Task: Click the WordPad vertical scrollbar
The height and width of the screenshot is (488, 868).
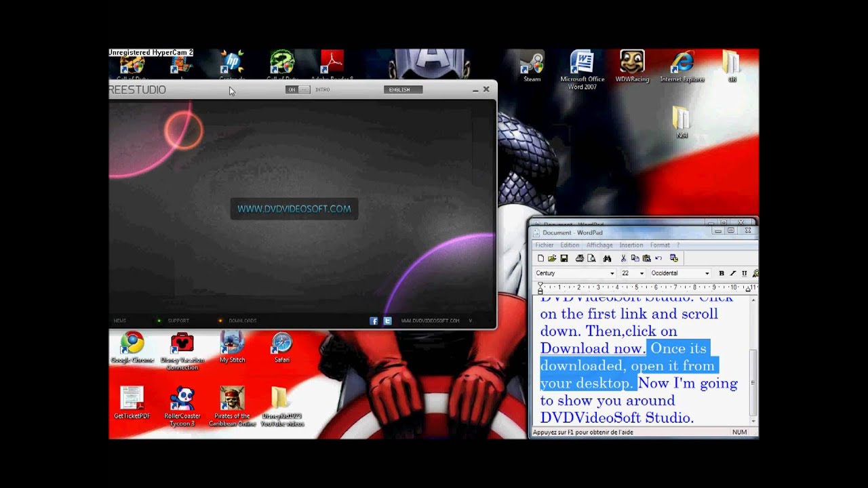Action: (753, 360)
